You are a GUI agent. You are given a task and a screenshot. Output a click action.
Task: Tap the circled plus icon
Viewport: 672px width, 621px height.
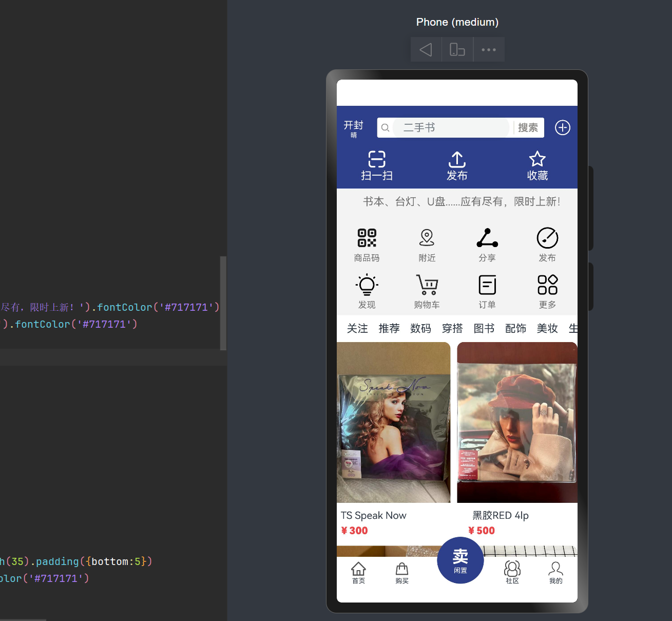tap(563, 127)
